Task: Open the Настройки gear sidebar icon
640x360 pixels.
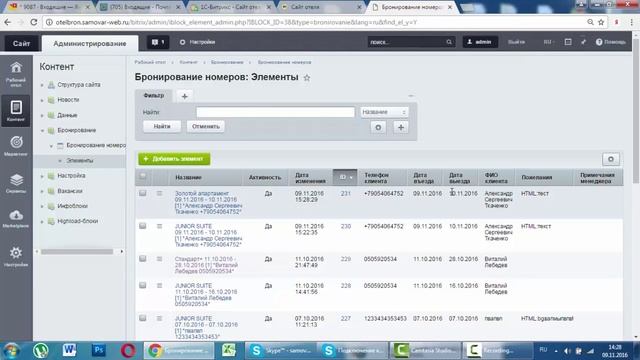Action: [x=16, y=256]
